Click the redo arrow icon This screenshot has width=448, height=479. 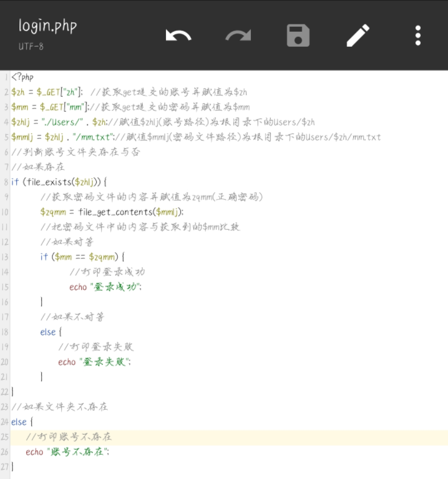point(238,36)
